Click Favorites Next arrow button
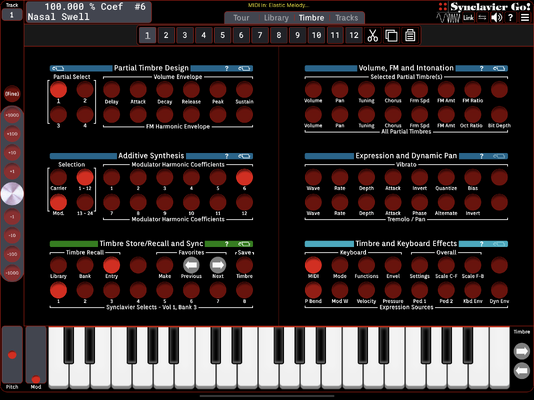The image size is (534, 400). [218, 265]
